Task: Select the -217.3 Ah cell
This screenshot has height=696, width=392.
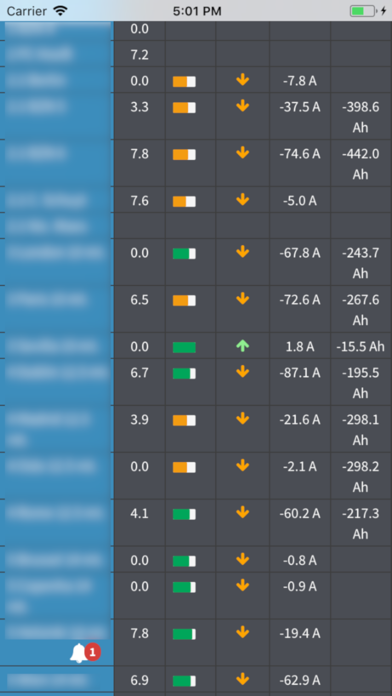Action: (361, 524)
